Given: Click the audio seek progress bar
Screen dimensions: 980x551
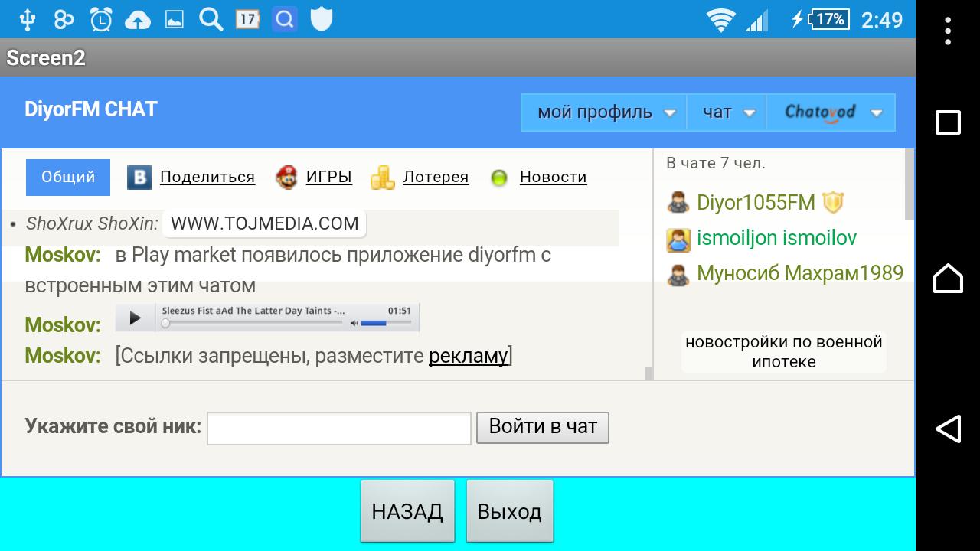Looking at the screenshot, I should tap(253, 323).
